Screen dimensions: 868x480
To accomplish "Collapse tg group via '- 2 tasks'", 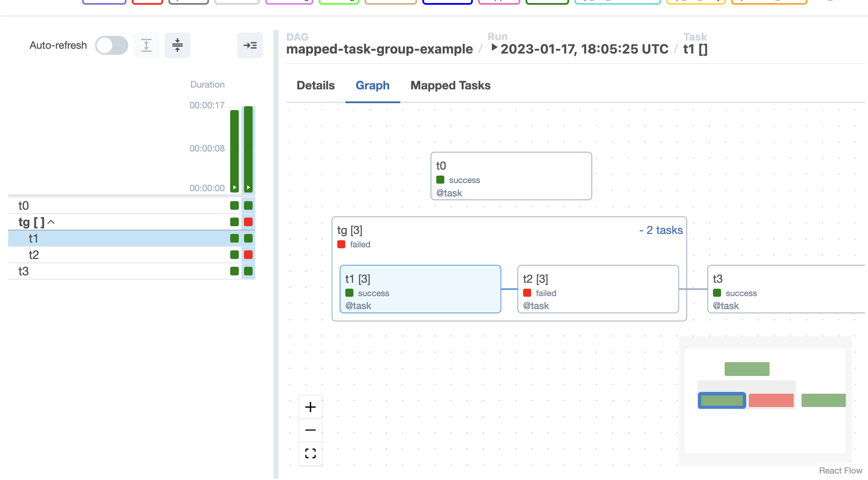I will click(x=661, y=230).
